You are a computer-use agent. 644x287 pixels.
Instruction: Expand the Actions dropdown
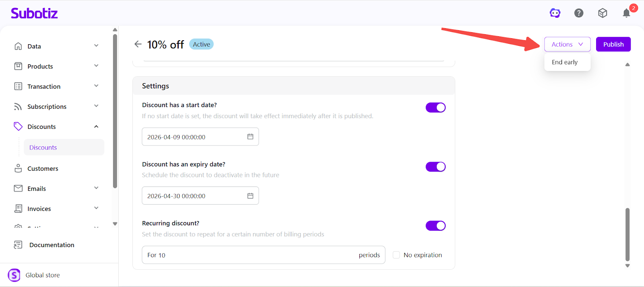(567, 44)
